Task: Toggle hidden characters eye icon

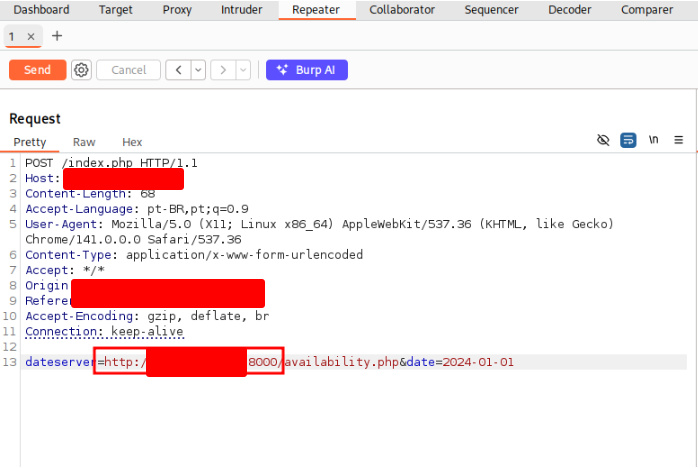Action: click(x=603, y=141)
